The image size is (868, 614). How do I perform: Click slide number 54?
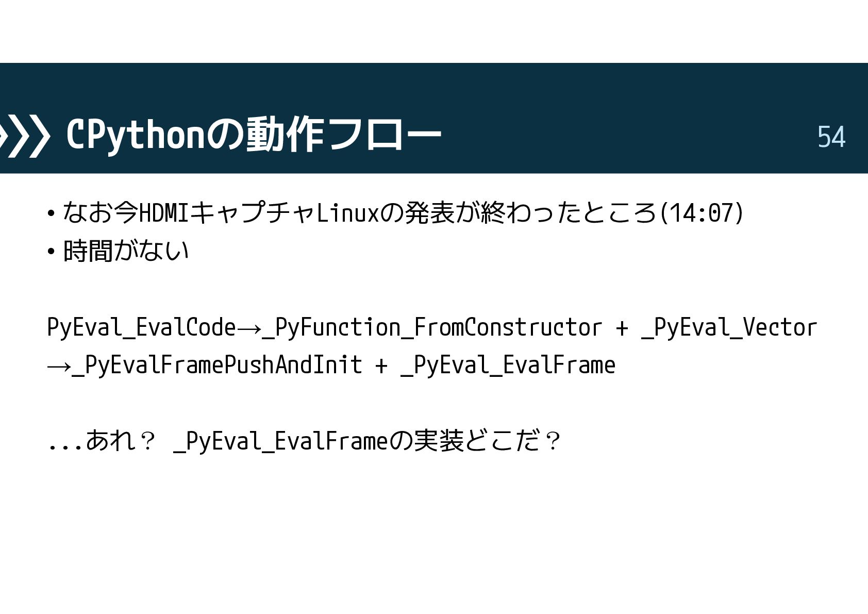(831, 137)
